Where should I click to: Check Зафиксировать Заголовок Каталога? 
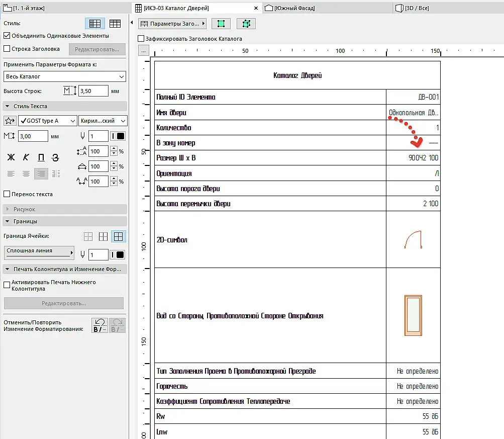(x=141, y=39)
